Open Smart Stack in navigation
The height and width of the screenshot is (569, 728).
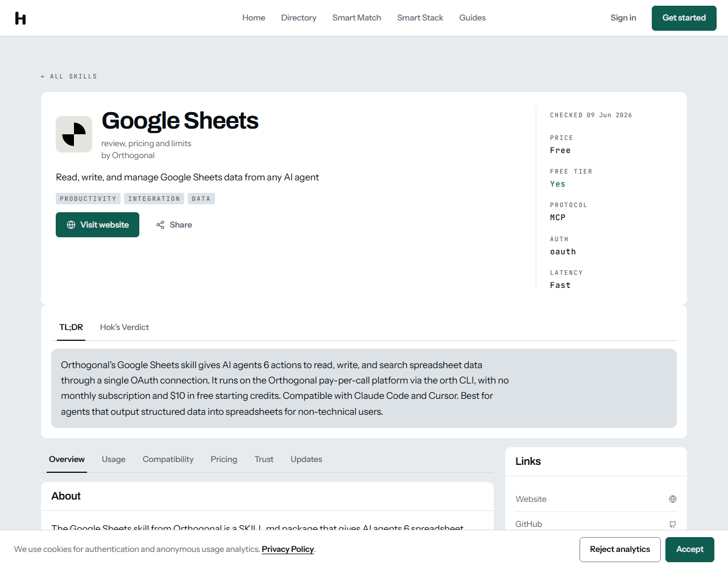pyautogui.click(x=420, y=18)
